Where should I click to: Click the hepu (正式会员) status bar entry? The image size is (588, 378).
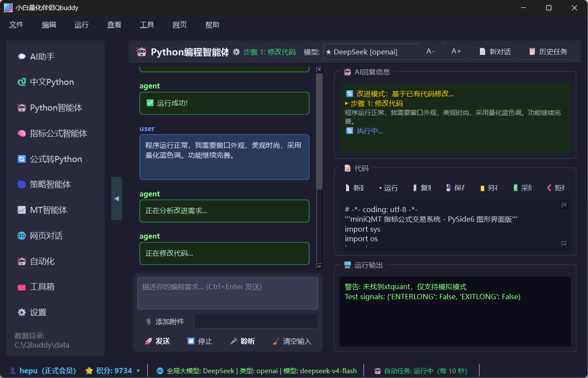(43, 371)
